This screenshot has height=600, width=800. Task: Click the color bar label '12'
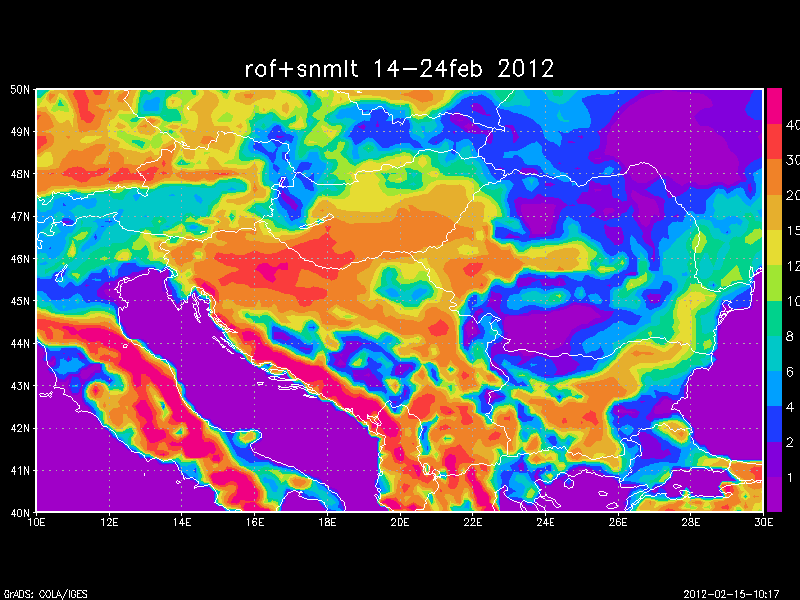point(793,266)
